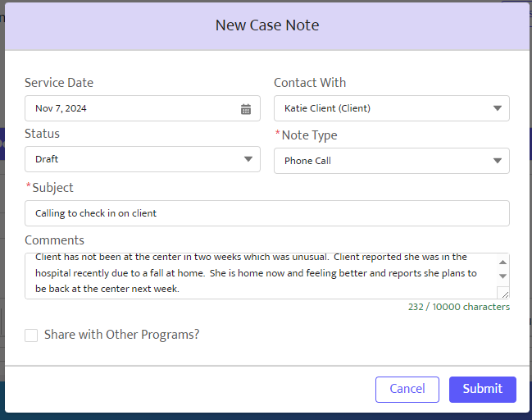
Task: Expand the Note Type dropdown arrow
Action: click(497, 161)
